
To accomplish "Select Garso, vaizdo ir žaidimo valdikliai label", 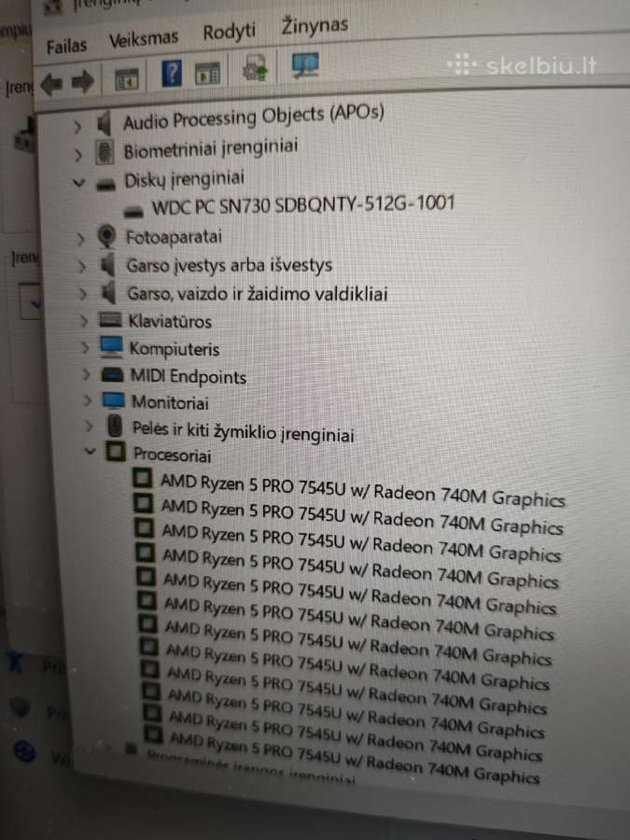I will point(258,294).
